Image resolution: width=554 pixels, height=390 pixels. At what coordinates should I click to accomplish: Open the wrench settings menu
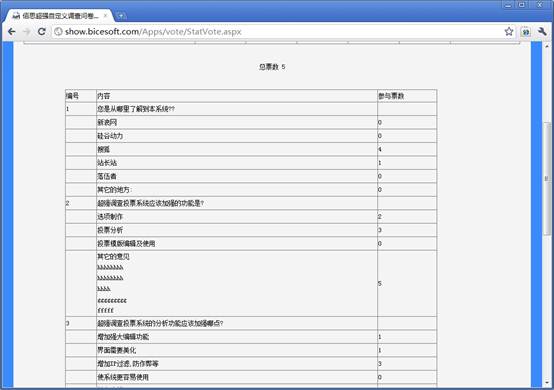coord(542,31)
